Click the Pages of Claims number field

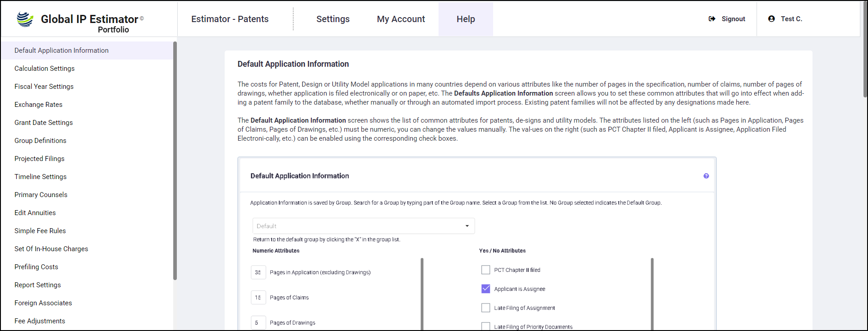258,298
